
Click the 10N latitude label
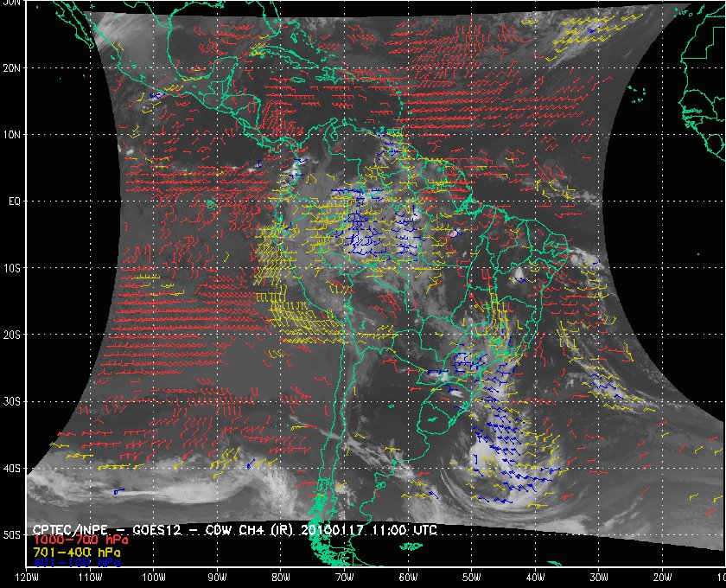click(x=12, y=135)
